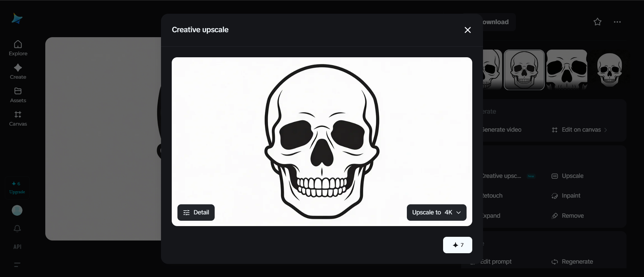Open the Create section

18,72
